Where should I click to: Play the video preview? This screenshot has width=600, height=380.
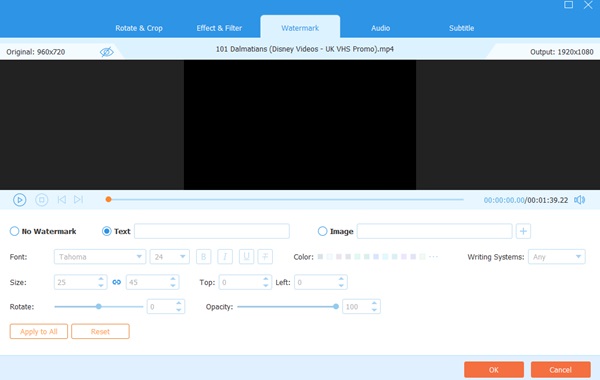coord(20,200)
